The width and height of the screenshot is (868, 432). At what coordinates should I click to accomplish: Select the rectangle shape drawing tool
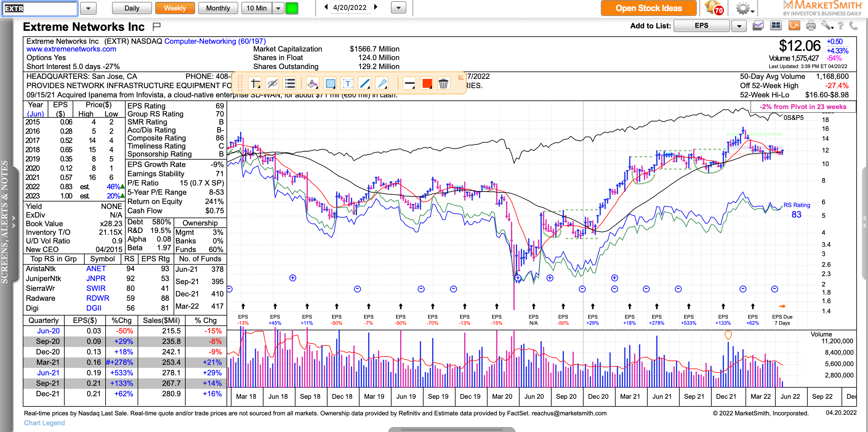click(330, 83)
